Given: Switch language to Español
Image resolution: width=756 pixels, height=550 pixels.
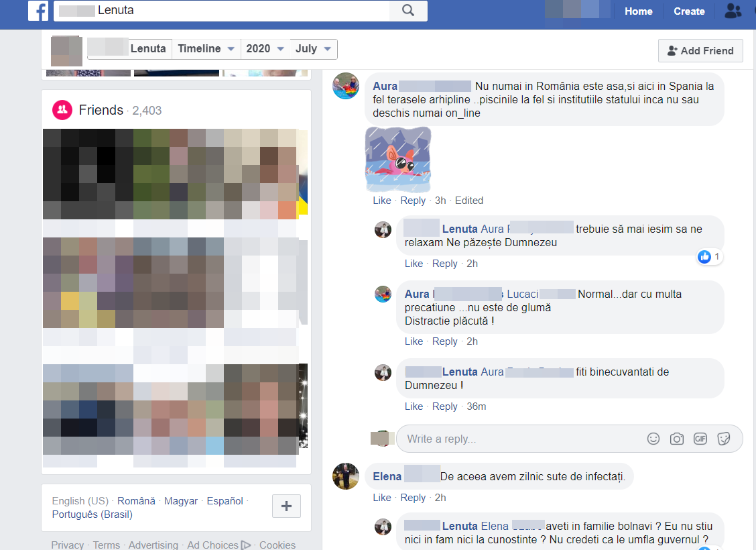Looking at the screenshot, I should 225,501.
